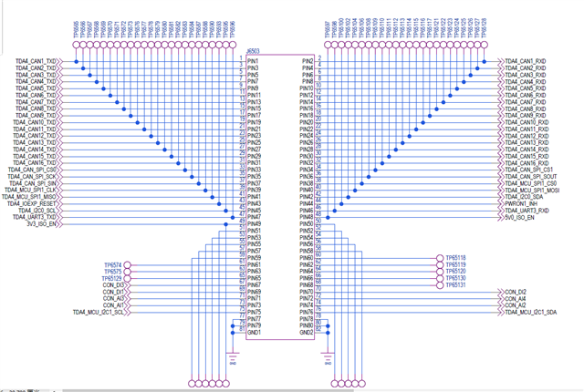The image size is (584, 392).
Task: Select the PIN79 pin name
Action: (254, 325)
